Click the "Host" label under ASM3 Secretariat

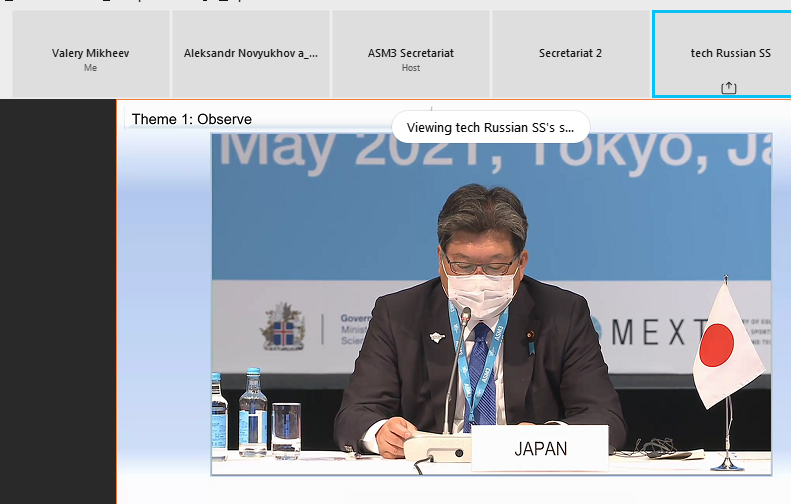411,68
